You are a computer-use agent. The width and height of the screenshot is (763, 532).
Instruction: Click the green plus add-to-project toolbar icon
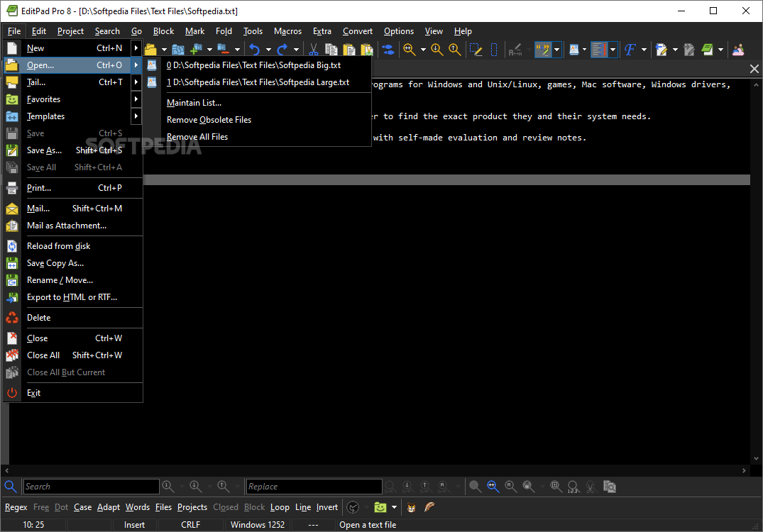coord(196,49)
